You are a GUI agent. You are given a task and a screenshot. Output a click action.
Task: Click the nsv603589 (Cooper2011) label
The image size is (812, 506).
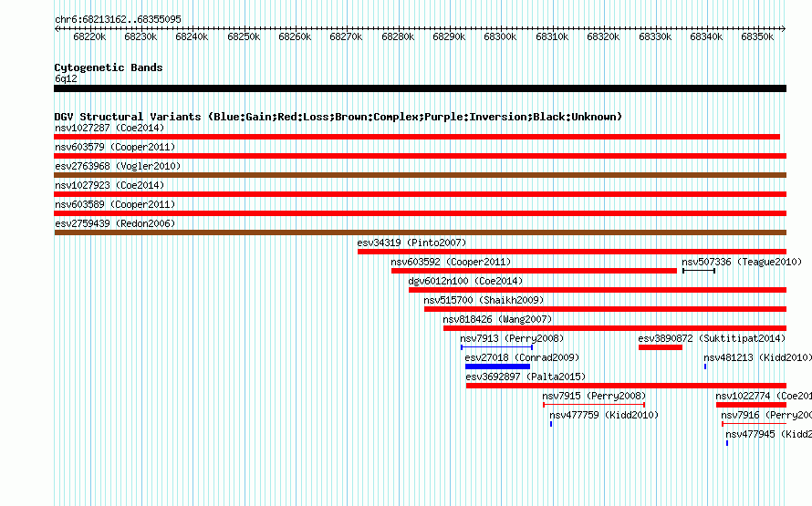click(115, 204)
